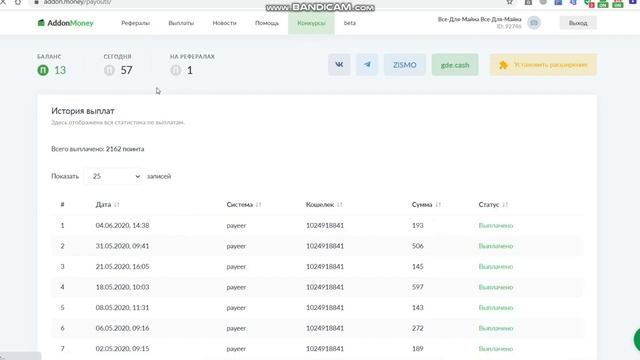Click the user name text in header
This screenshot has width=640, height=360.
click(x=480, y=19)
